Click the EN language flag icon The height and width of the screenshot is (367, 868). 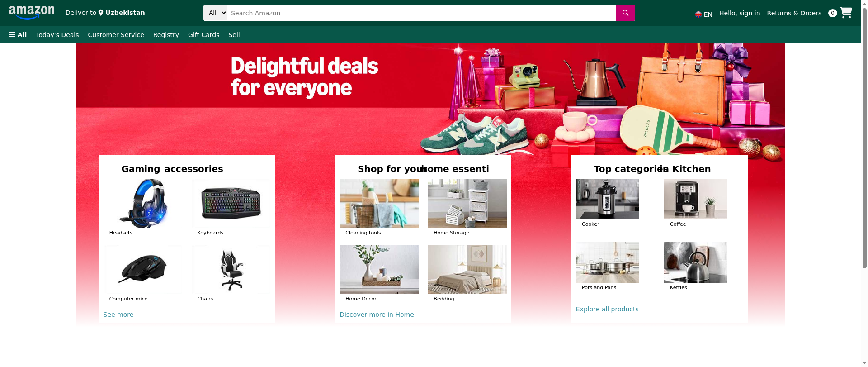(698, 14)
